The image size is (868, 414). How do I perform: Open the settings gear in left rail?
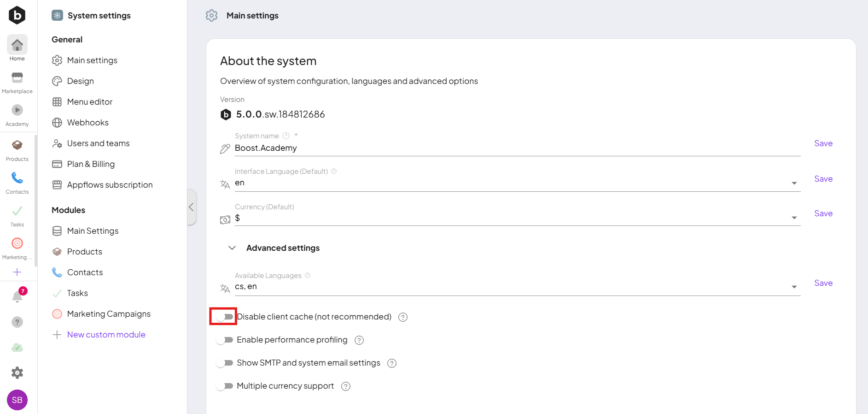tap(17, 373)
